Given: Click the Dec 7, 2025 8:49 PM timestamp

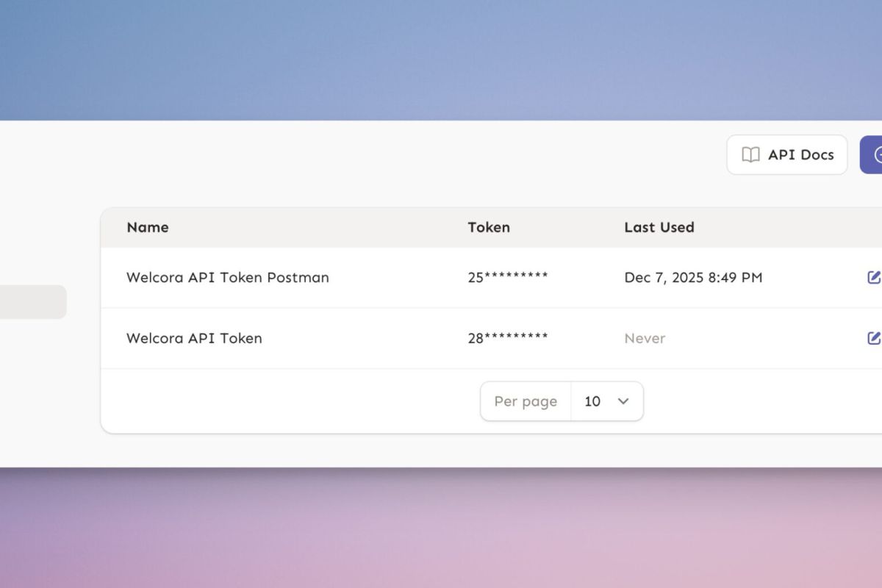Looking at the screenshot, I should click(693, 277).
